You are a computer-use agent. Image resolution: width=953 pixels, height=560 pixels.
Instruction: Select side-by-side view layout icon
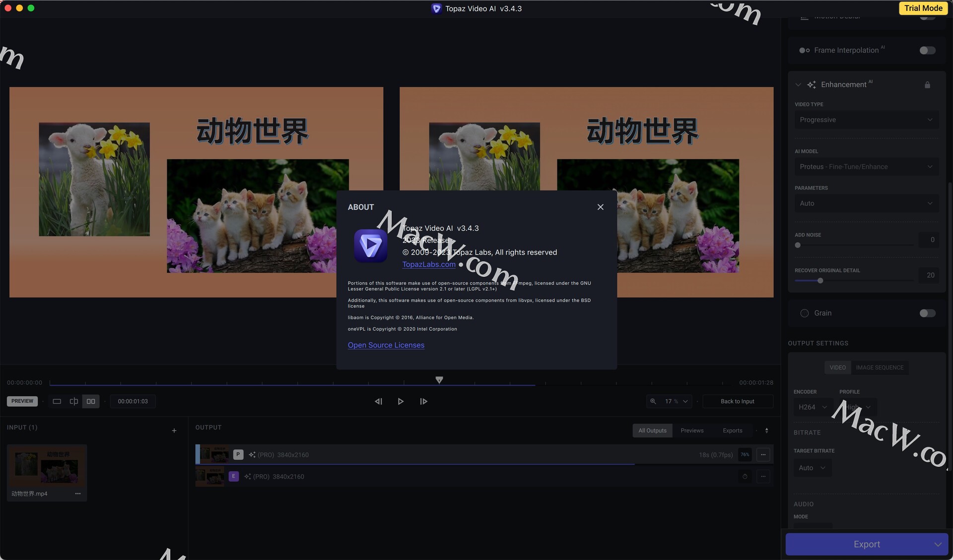coord(91,401)
